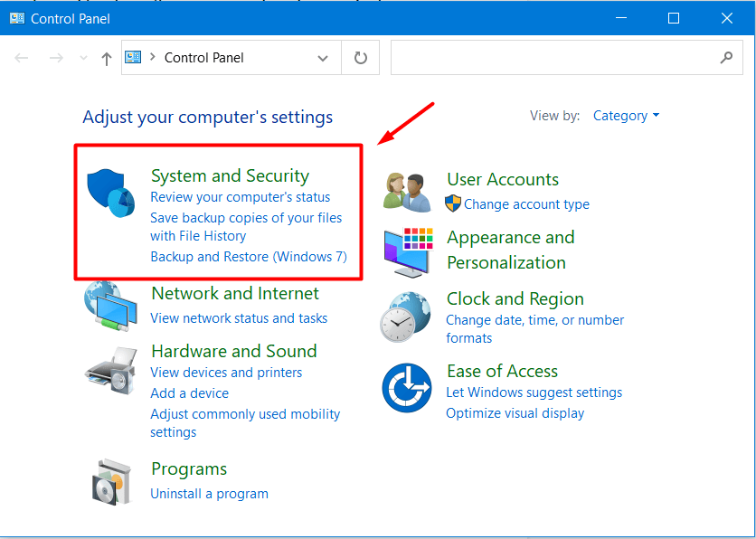Click the Network and Internet globe icon
Viewport: 756px width, 539px height.
pos(110,307)
